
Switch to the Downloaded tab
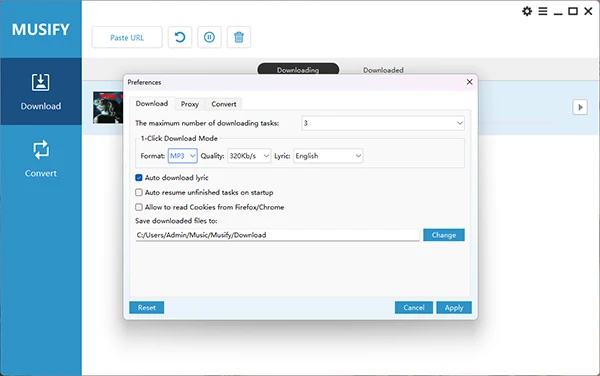coord(383,70)
